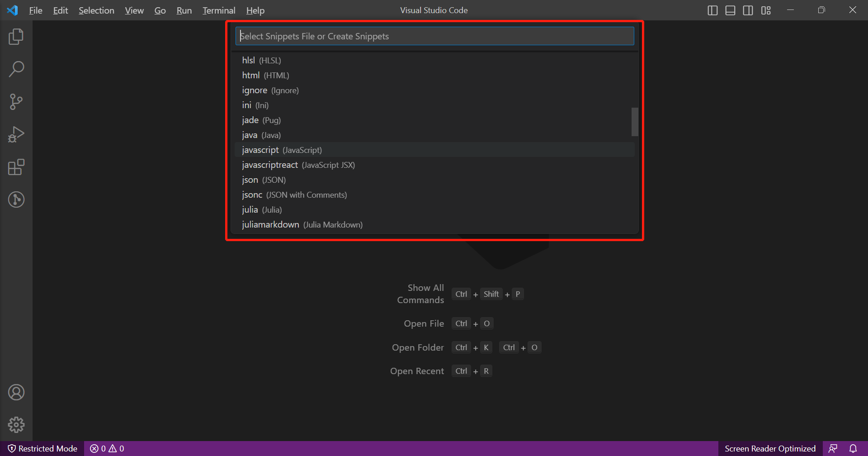Click Screen Reader Optimized in the status bar
Screen dimensions: 868x456
click(770, 448)
